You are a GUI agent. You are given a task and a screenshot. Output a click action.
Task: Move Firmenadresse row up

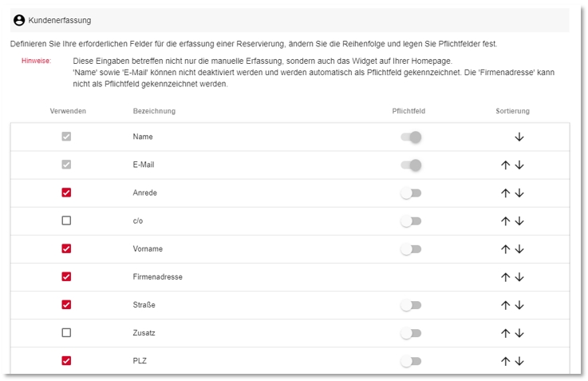click(506, 277)
